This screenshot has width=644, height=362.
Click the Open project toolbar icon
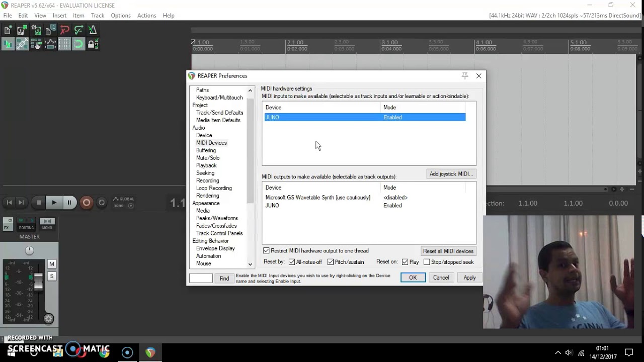[x=22, y=30]
